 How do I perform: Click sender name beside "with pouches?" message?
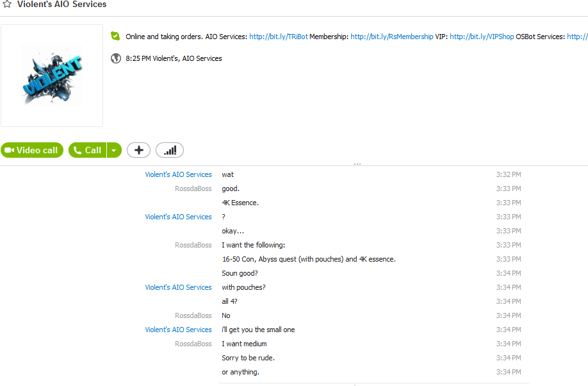click(x=179, y=287)
